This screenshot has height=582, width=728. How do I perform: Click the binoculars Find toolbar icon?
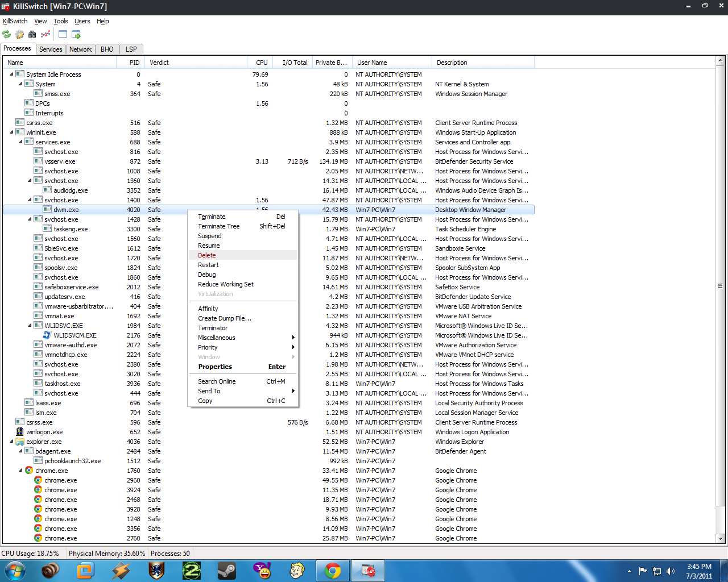(32, 35)
